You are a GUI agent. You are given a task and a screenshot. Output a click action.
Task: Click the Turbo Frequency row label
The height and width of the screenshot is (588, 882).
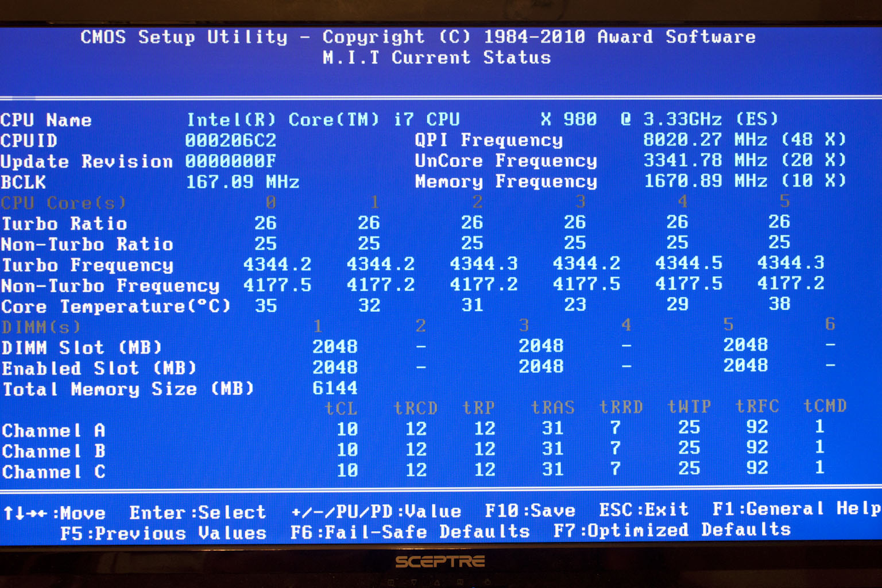pos(87,265)
